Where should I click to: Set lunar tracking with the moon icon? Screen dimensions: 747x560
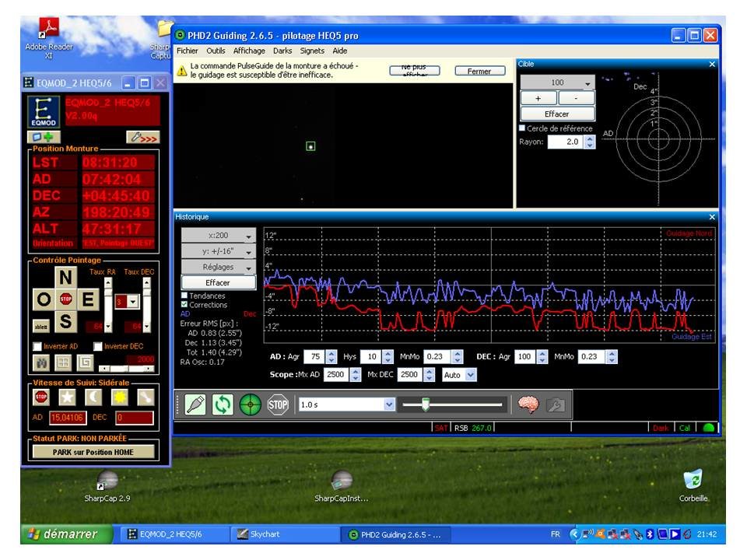(93, 397)
